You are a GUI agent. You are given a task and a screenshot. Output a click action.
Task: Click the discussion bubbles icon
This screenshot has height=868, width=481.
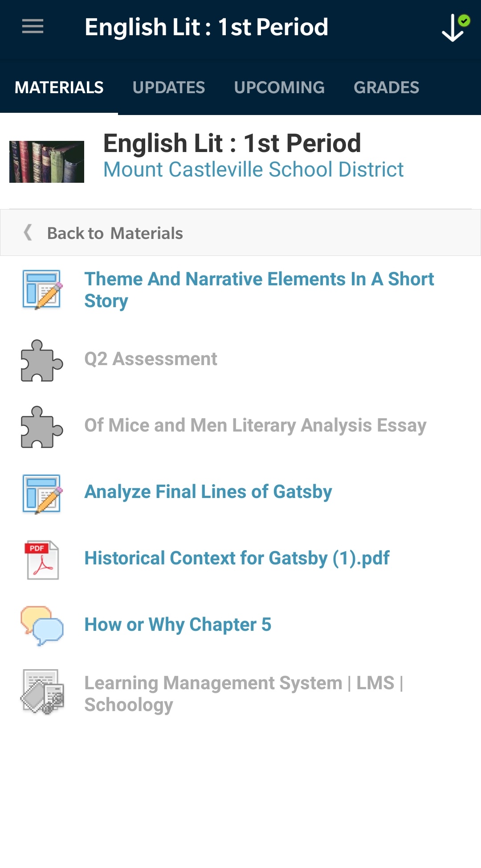pyautogui.click(x=41, y=625)
